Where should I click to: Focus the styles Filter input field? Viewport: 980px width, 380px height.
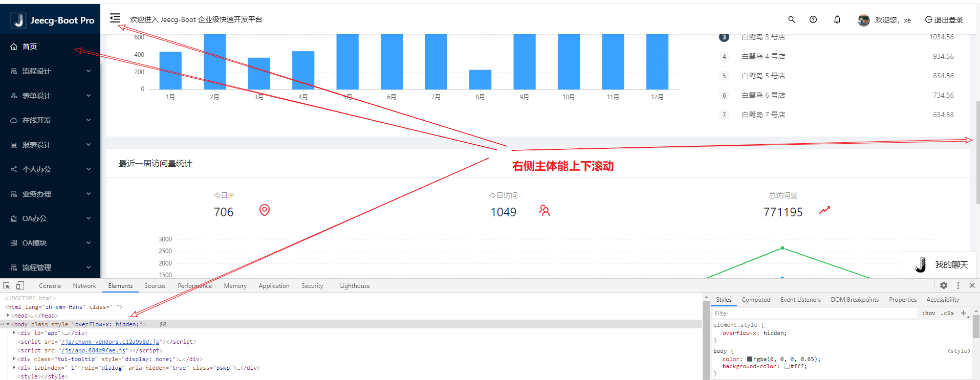coord(814,313)
